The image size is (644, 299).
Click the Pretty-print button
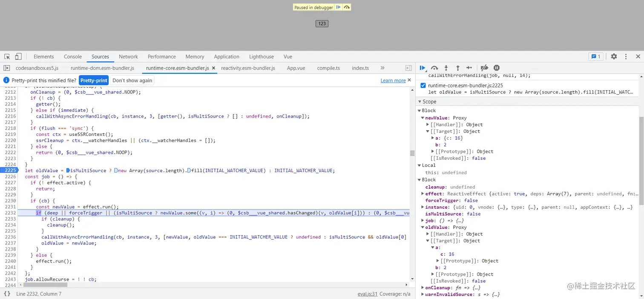[x=94, y=80]
